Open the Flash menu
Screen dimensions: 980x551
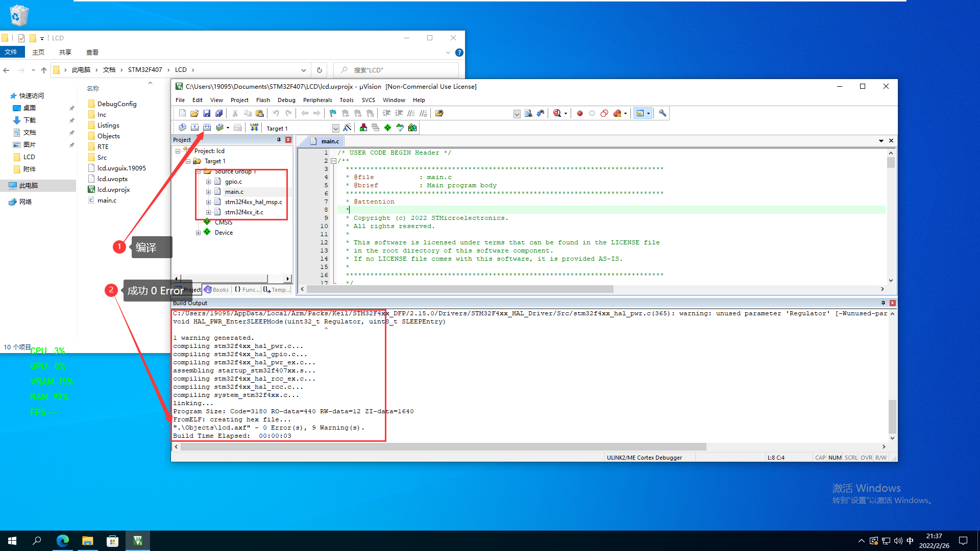click(263, 100)
